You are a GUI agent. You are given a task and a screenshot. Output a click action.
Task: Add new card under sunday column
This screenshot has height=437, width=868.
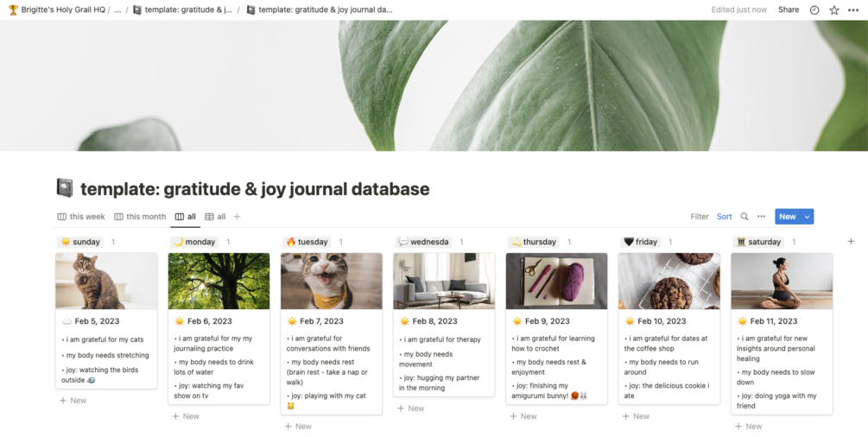[x=73, y=401]
